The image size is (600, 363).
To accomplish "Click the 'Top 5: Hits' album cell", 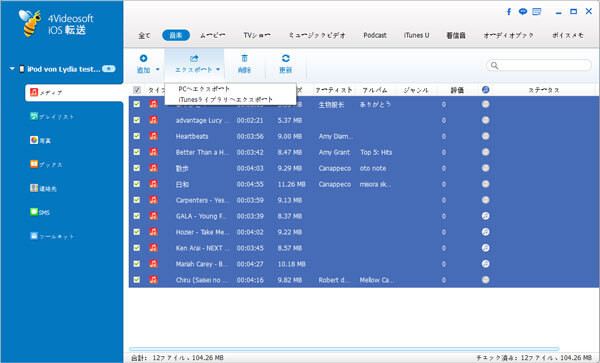I will point(376,152).
